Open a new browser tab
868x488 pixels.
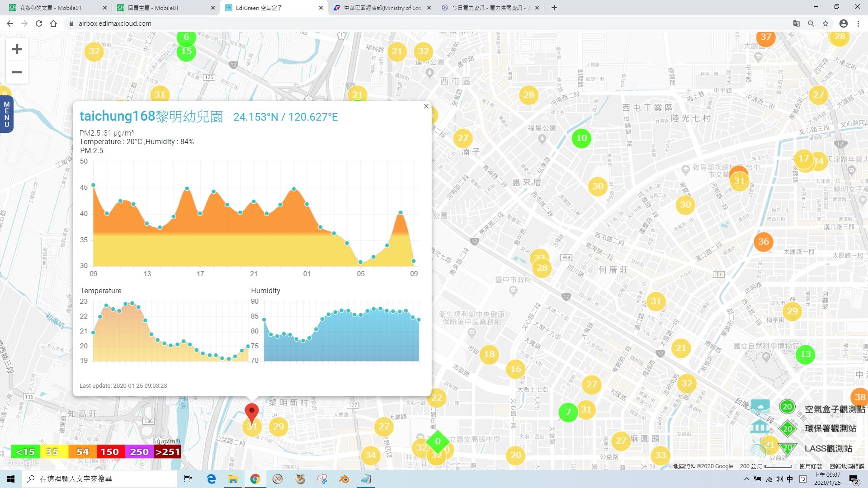(554, 8)
